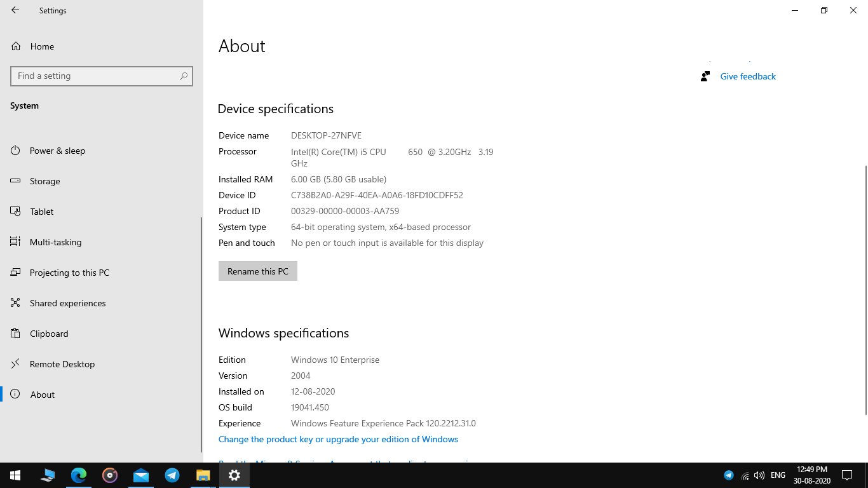The image size is (868, 488).
Task: Open the media player disc taskbar icon
Action: click(110, 475)
